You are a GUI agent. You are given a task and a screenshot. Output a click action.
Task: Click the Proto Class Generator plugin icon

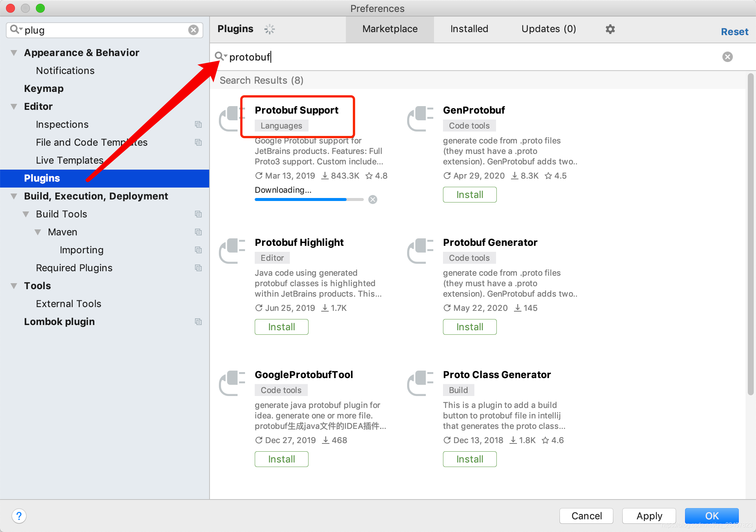pyautogui.click(x=420, y=383)
